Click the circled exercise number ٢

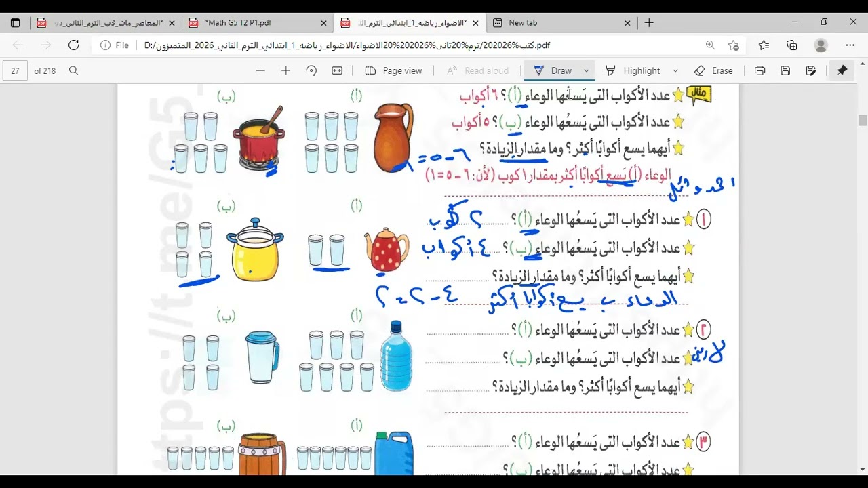click(703, 330)
